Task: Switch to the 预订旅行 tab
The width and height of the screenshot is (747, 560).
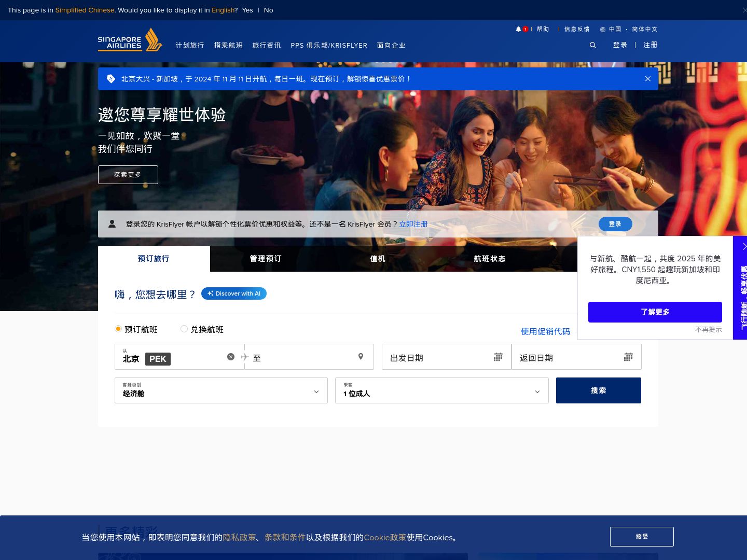Action: point(154,259)
